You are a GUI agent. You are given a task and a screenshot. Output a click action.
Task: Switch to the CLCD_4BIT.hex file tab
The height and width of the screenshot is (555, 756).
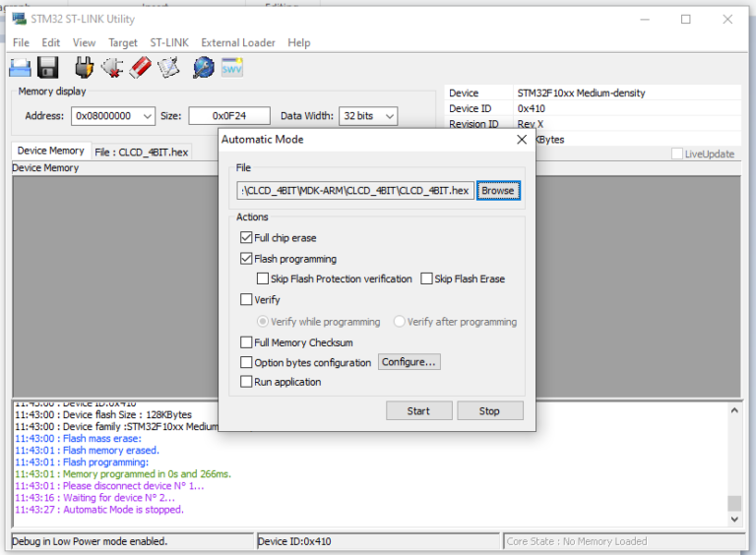click(x=141, y=153)
